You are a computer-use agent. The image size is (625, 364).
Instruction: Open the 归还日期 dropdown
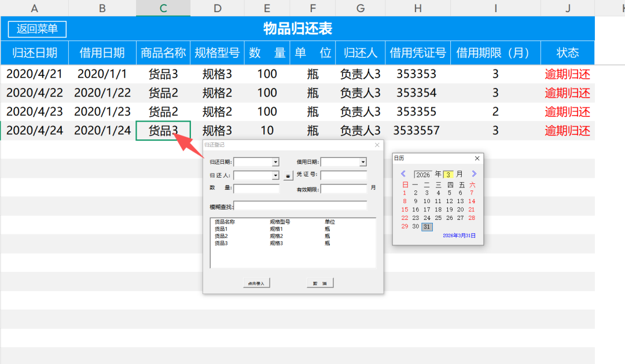pyautogui.click(x=275, y=162)
